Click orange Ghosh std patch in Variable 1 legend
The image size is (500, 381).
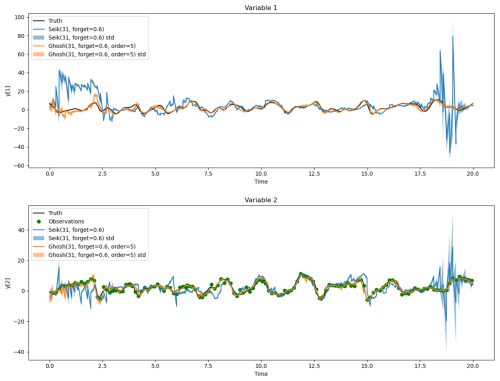[39, 54]
